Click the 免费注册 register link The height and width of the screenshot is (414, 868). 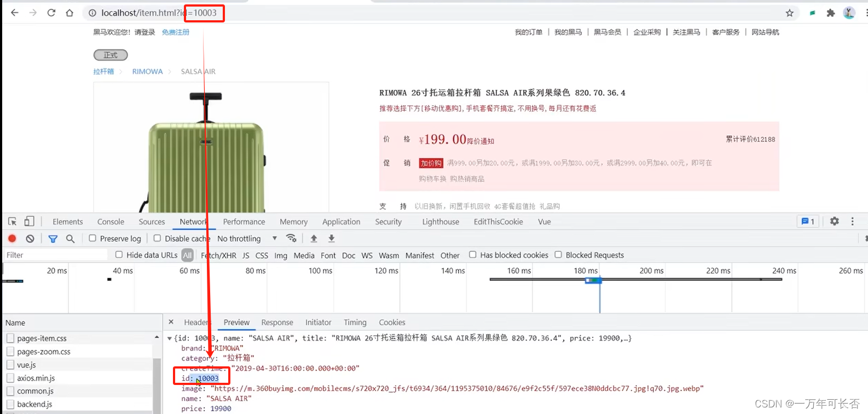pos(175,32)
